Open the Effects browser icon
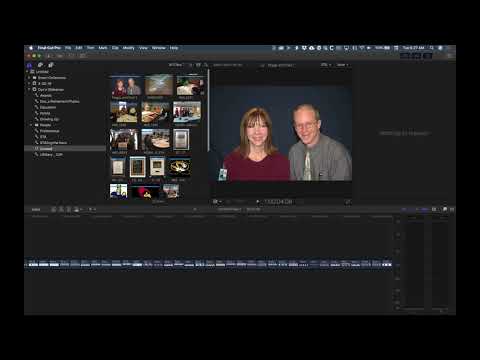This screenshot has height=360, width=480. (445, 209)
